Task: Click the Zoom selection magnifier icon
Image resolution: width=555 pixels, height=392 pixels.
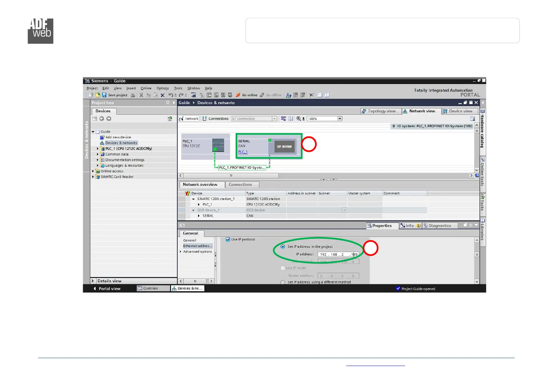Action: click(x=299, y=119)
